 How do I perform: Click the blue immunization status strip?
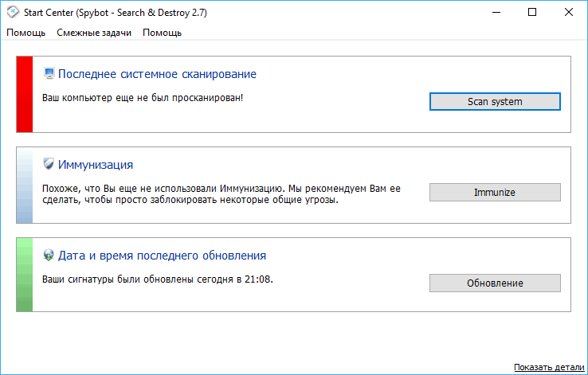point(25,185)
